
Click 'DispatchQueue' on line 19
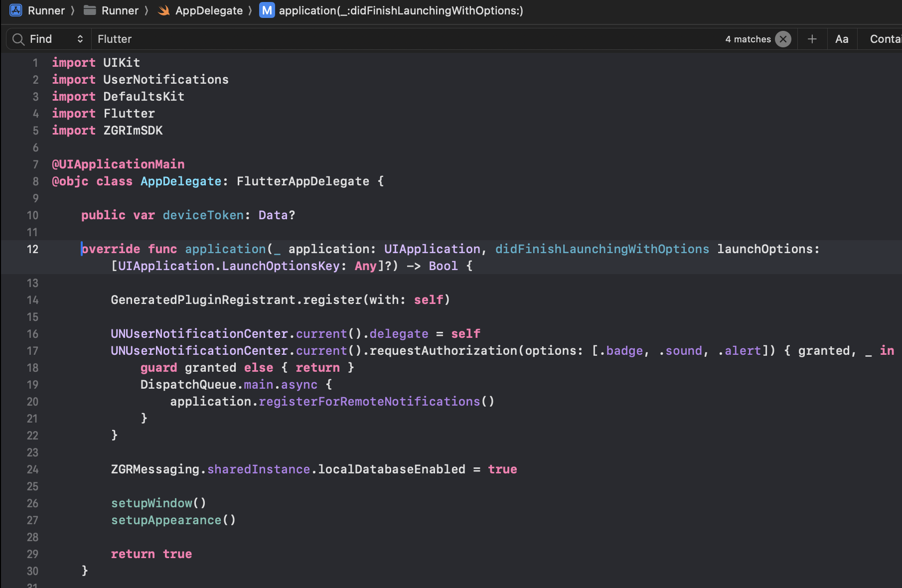[188, 385]
